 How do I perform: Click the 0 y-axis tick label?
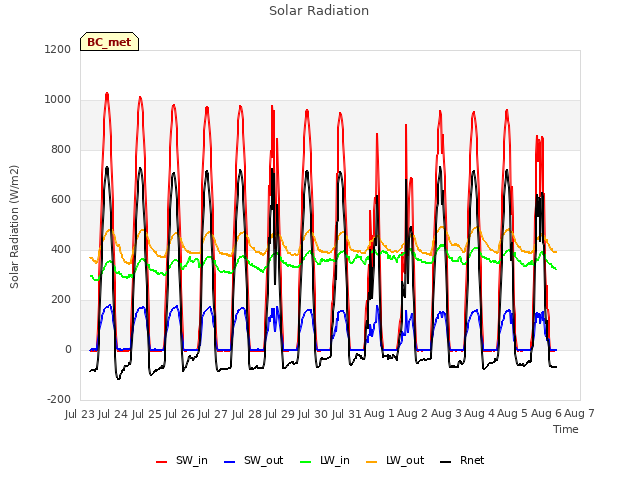(68, 350)
